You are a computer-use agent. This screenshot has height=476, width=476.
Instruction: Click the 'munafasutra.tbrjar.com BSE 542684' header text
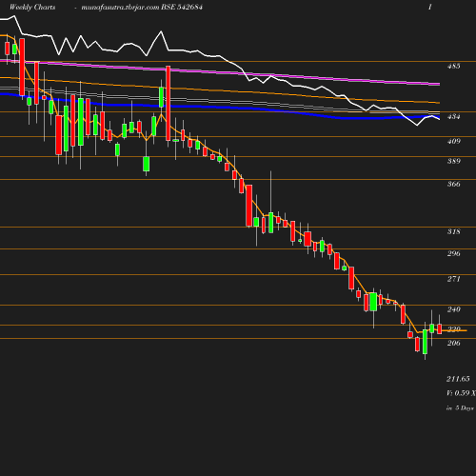[x=142, y=7]
